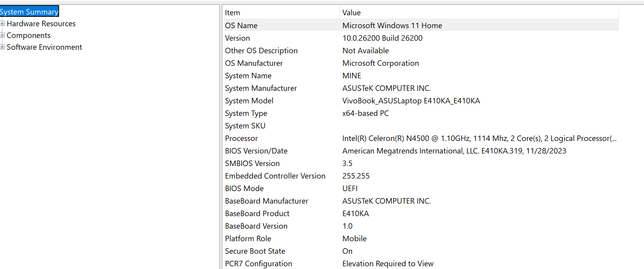Select the System Manufacturer row
This screenshot has height=269, width=644.
point(261,88)
